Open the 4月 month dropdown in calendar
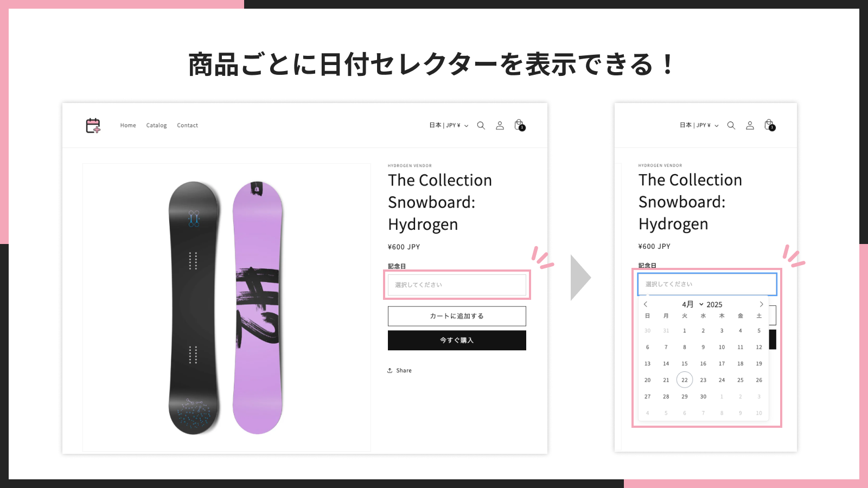Viewport: 868px width, 488px height. (693, 304)
